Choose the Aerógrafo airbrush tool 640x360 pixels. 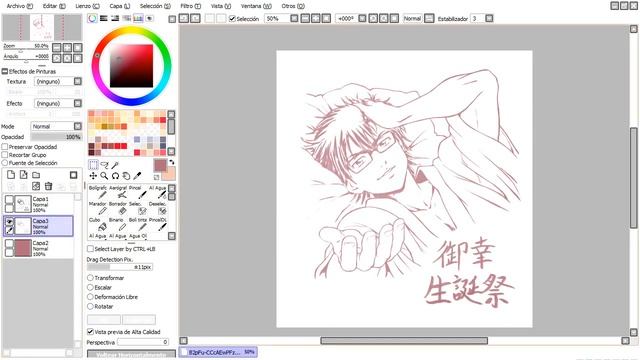pyautogui.click(x=118, y=192)
